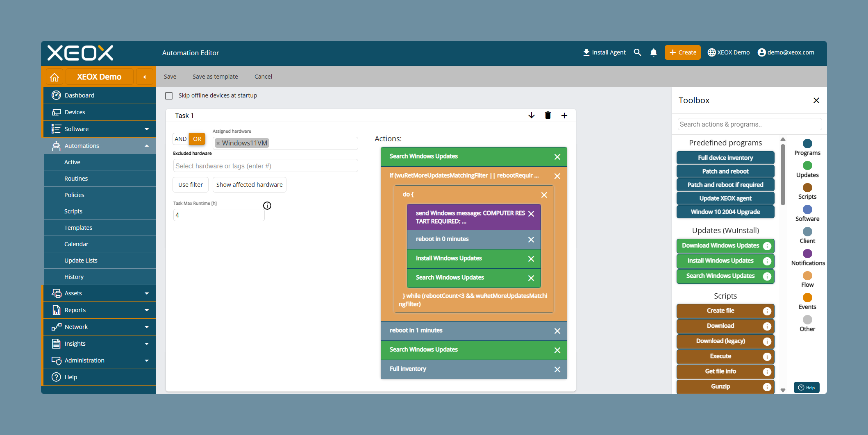868x435 pixels.
Task: Remove the 'reboot in 0 minutes' action
Action: pos(531,240)
